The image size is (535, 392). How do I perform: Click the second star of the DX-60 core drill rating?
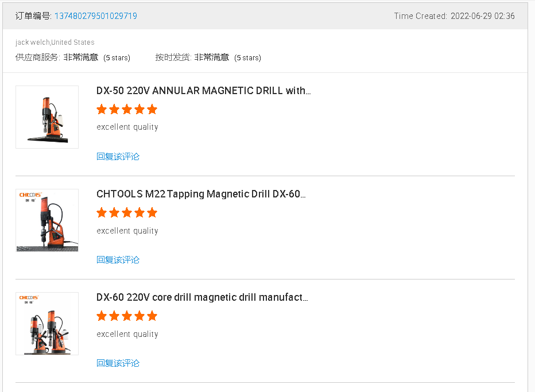click(x=114, y=316)
